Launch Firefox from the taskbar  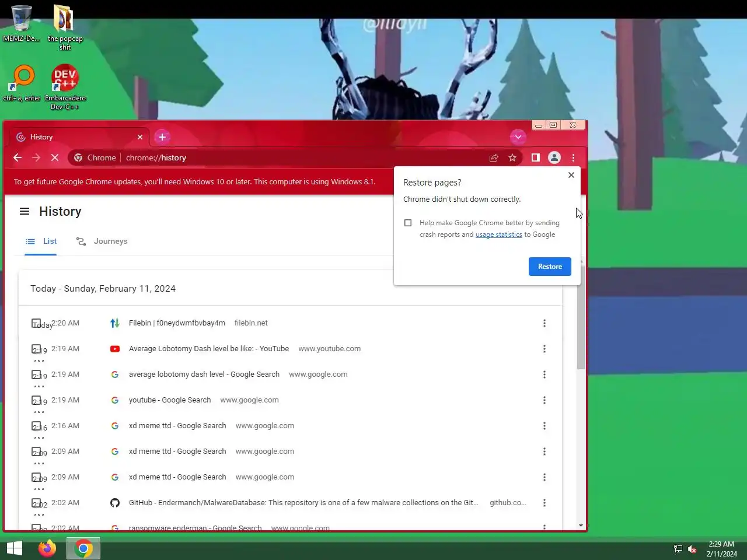(47, 548)
